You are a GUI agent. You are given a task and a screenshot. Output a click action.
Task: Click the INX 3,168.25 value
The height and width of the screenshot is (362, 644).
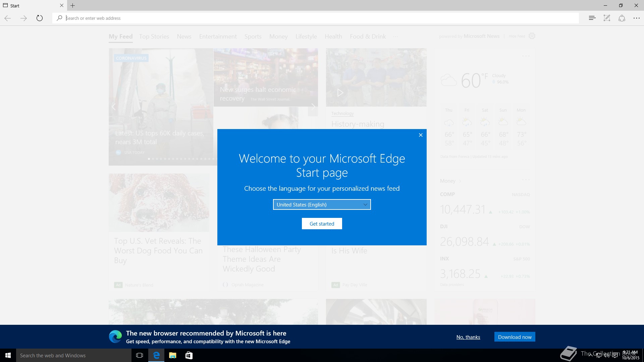coord(460,274)
